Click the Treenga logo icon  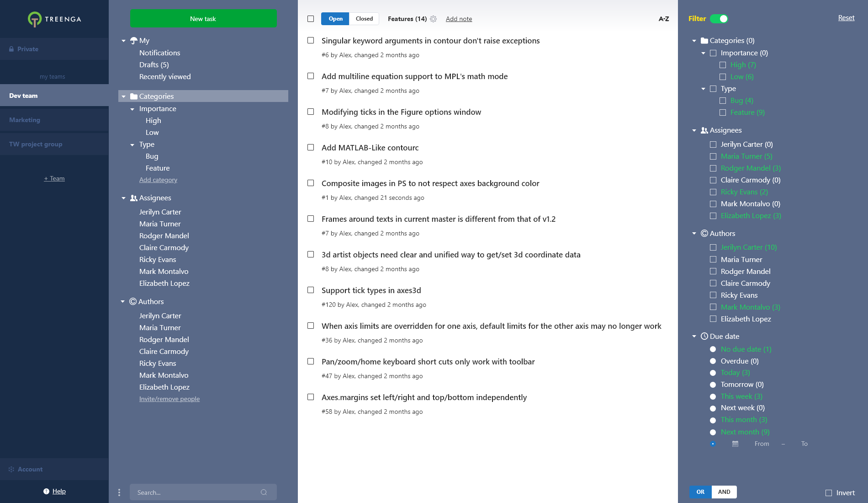(35, 19)
